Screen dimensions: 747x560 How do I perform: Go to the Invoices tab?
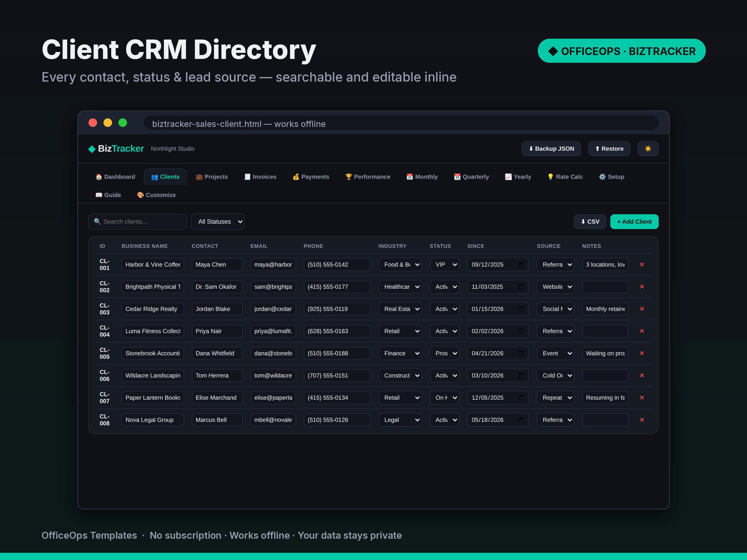(260, 176)
